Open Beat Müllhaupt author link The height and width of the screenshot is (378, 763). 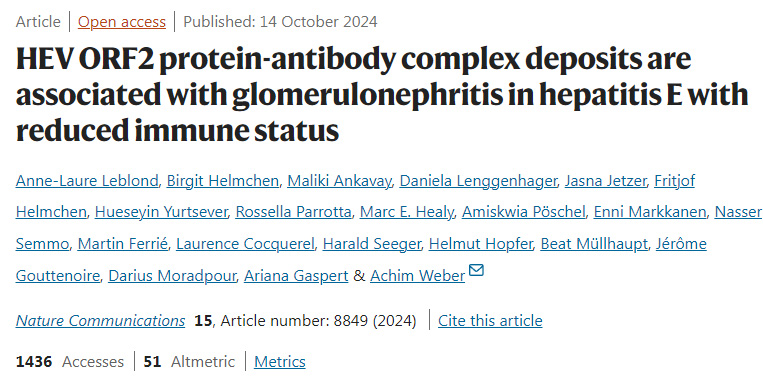click(594, 244)
